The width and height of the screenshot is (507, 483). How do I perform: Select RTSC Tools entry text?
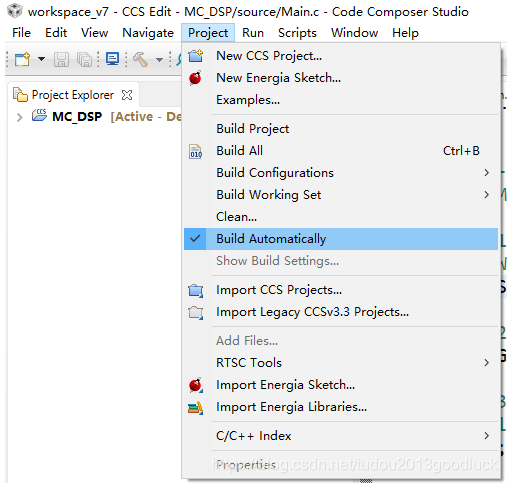[x=249, y=363]
